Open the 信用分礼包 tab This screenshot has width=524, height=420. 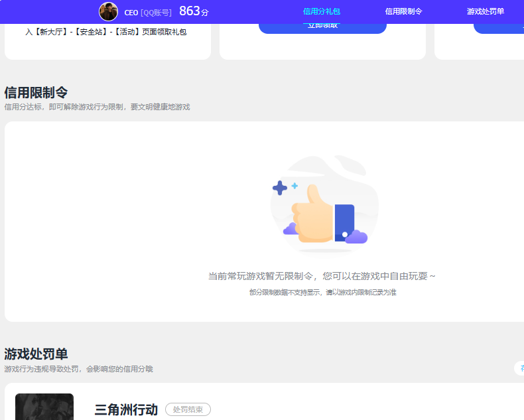322,11
